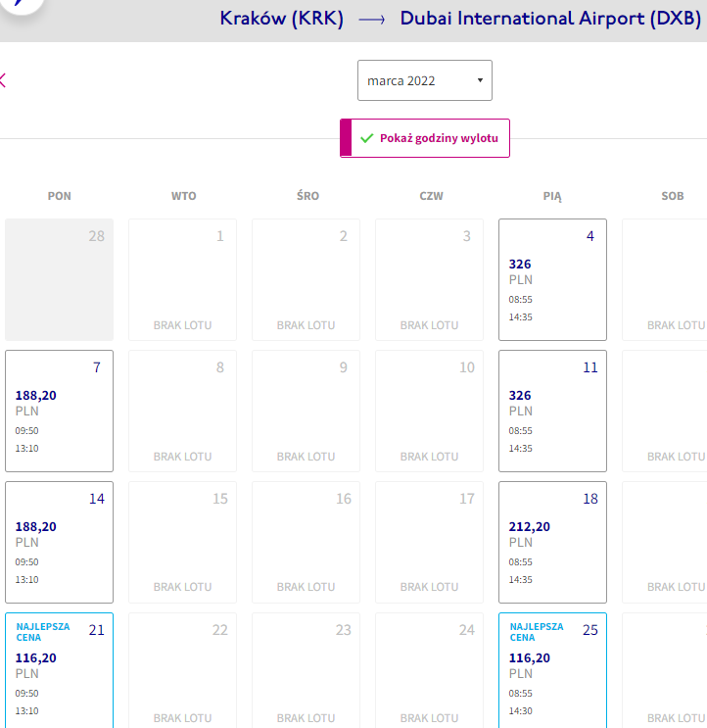This screenshot has height=728, width=707.
Task: Click March 9 cell with no flight
Action: 306,411
